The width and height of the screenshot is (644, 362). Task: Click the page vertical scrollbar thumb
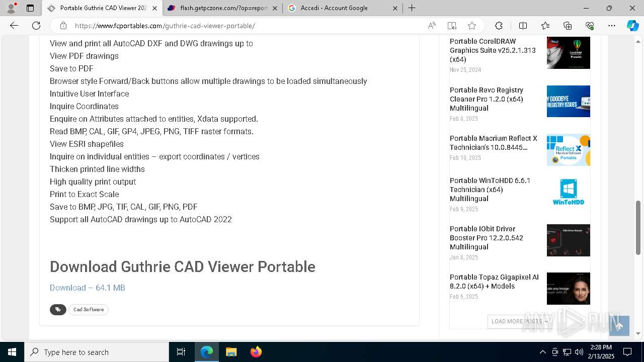[638, 228]
